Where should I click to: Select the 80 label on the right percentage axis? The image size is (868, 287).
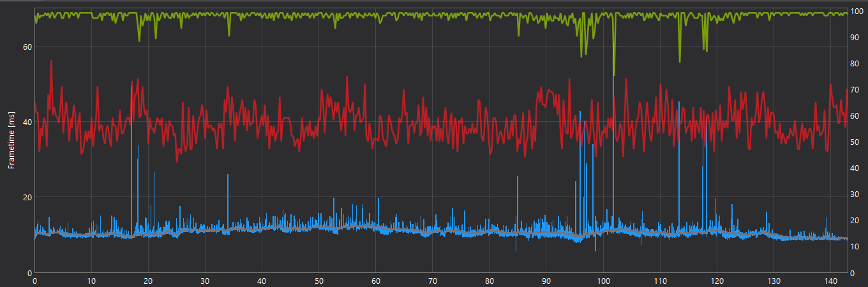tap(855, 64)
